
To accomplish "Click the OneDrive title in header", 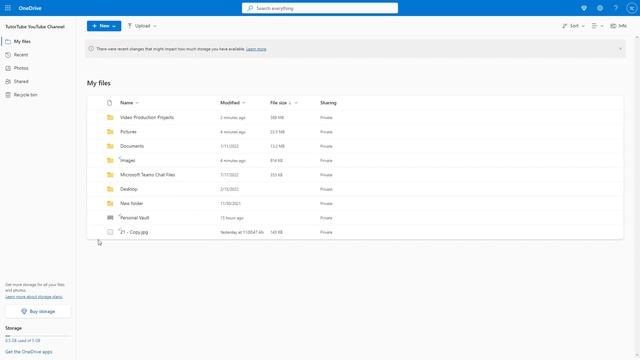I will point(30,8).
